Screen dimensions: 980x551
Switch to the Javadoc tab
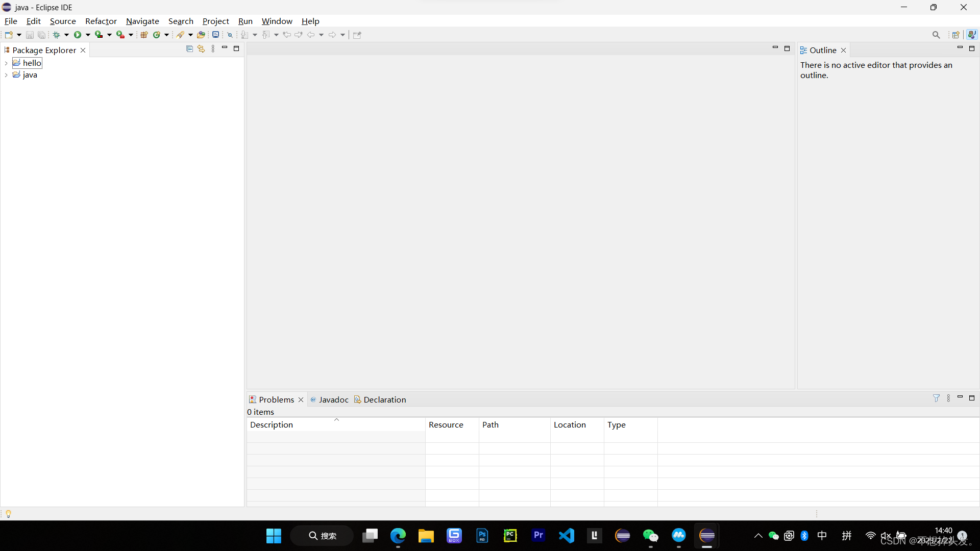(x=333, y=399)
